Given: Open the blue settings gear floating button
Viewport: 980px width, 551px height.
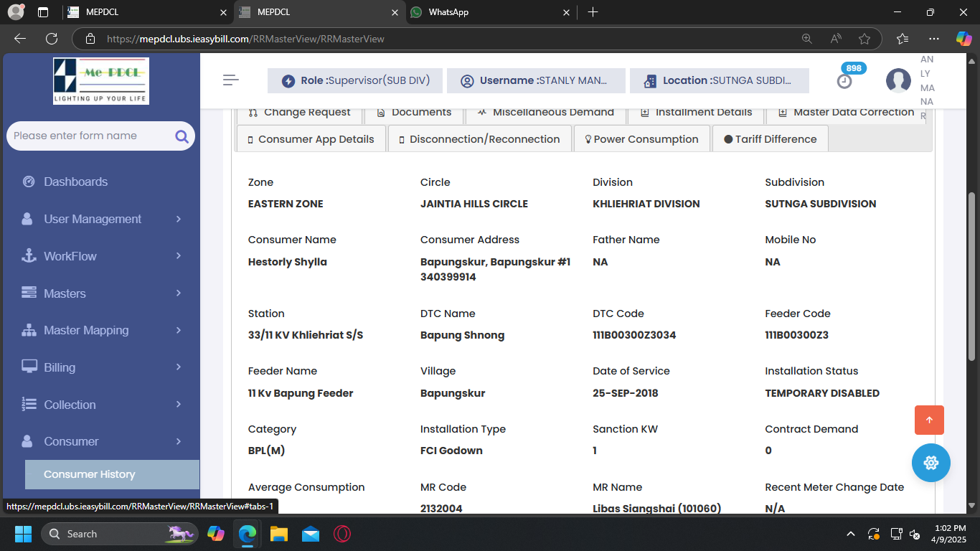Looking at the screenshot, I should click(x=931, y=463).
